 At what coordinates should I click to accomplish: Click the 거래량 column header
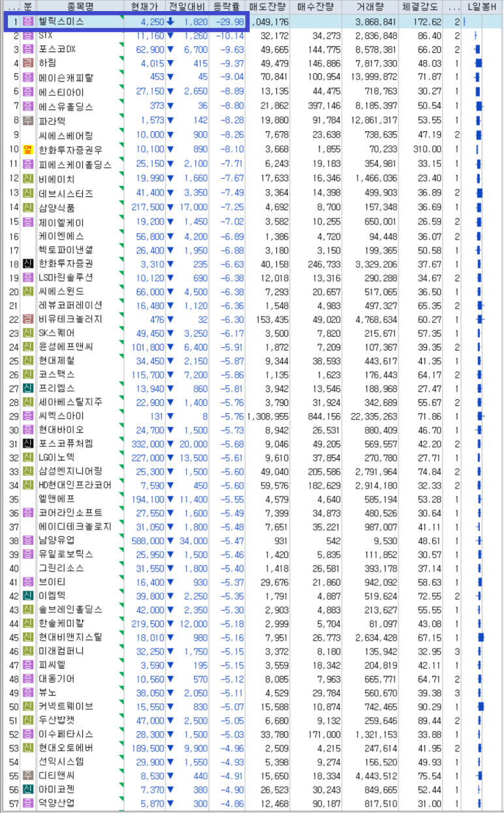click(x=370, y=7)
